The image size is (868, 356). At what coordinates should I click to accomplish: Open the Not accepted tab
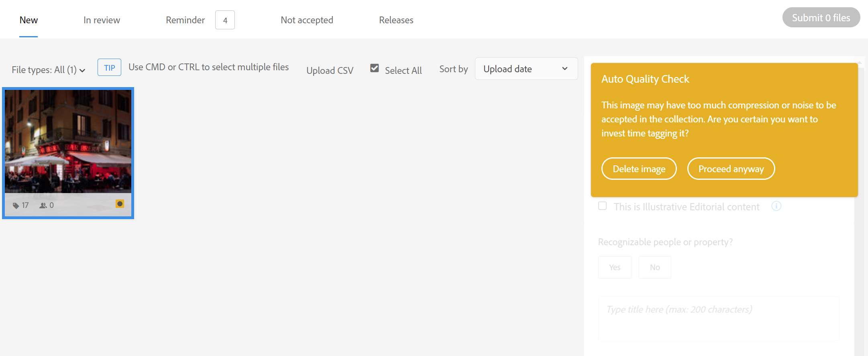click(307, 20)
